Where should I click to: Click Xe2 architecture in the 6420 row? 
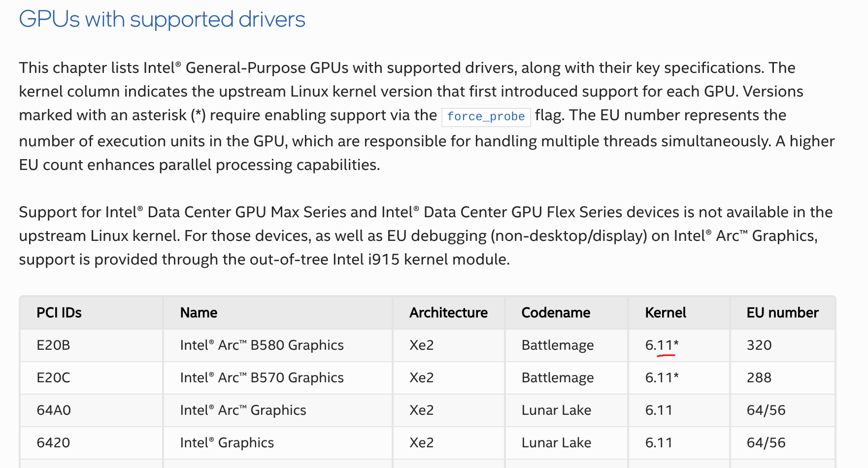pos(421,443)
